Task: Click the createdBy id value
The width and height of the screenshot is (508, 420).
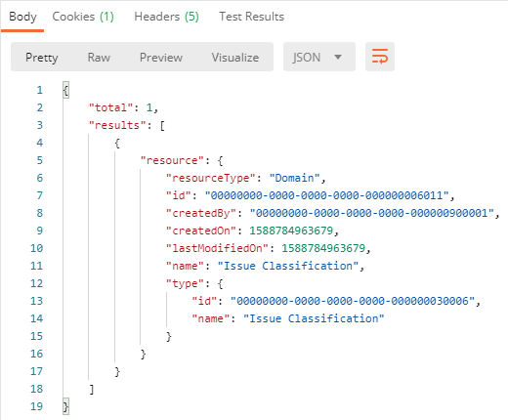Action: 371,213
